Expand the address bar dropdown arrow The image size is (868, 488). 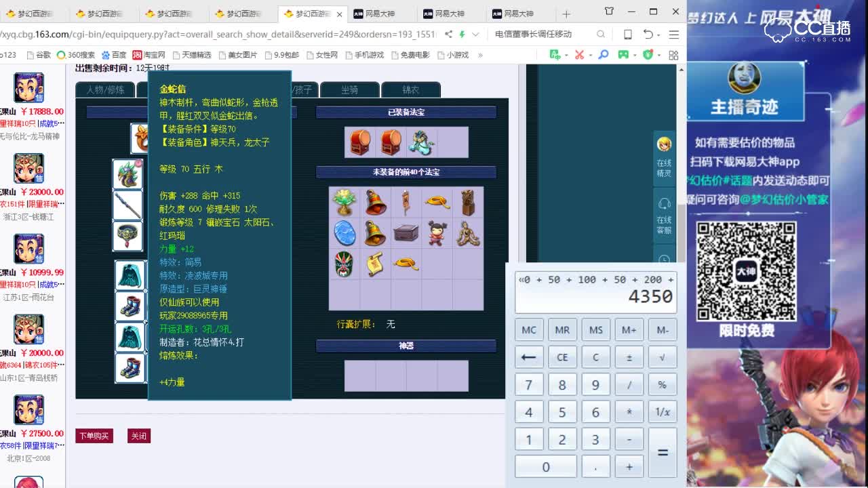pyautogui.click(x=475, y=33)
